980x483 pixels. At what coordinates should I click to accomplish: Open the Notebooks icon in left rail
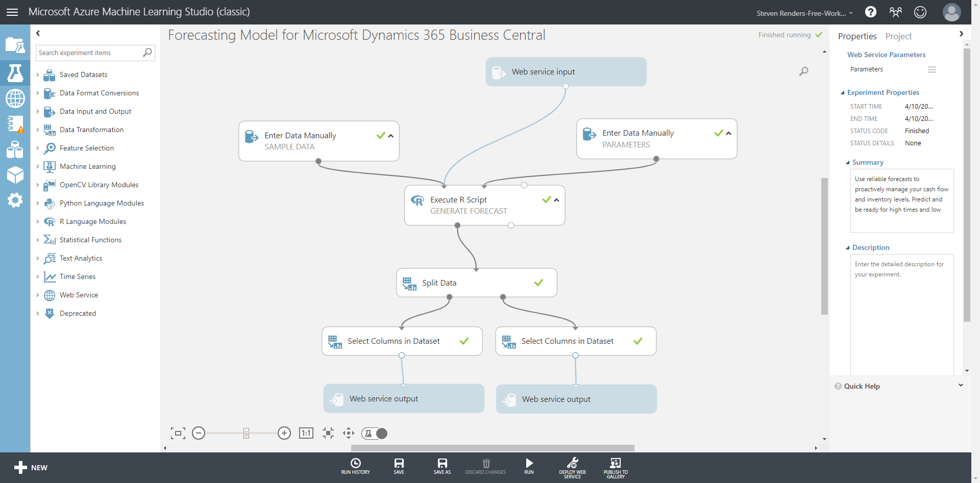click(15, 124)
